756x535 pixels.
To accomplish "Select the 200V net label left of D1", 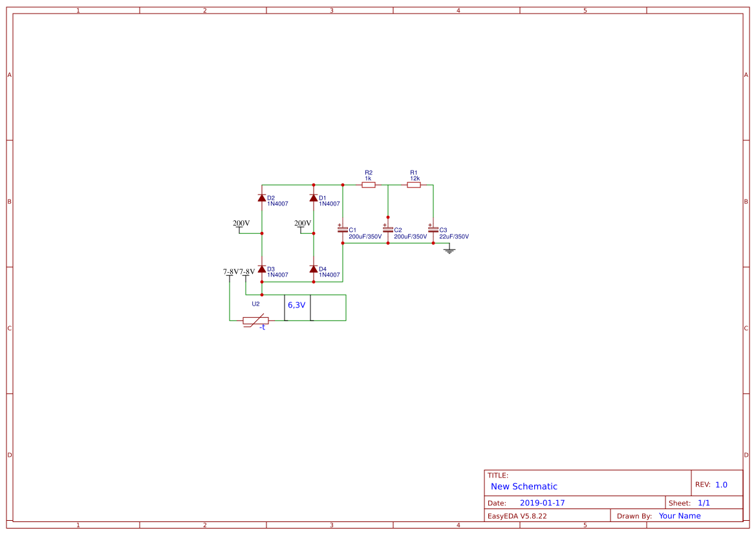I will click(x=303, y=224).
